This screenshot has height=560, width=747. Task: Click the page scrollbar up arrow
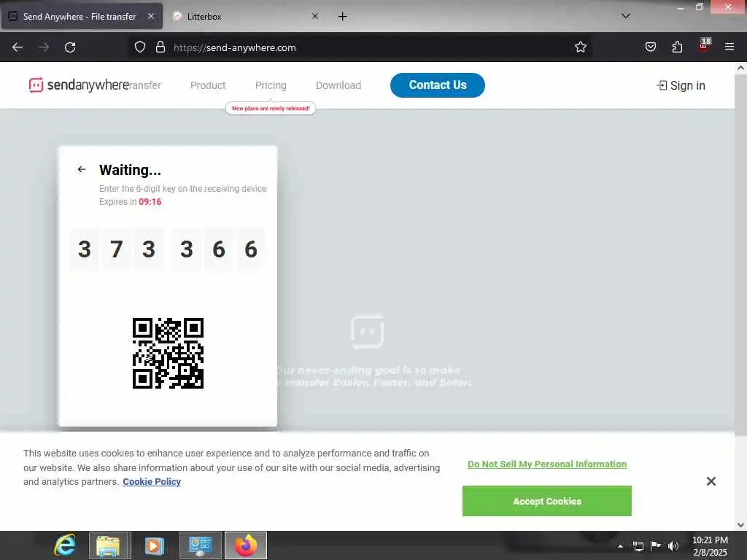point(741,68)
